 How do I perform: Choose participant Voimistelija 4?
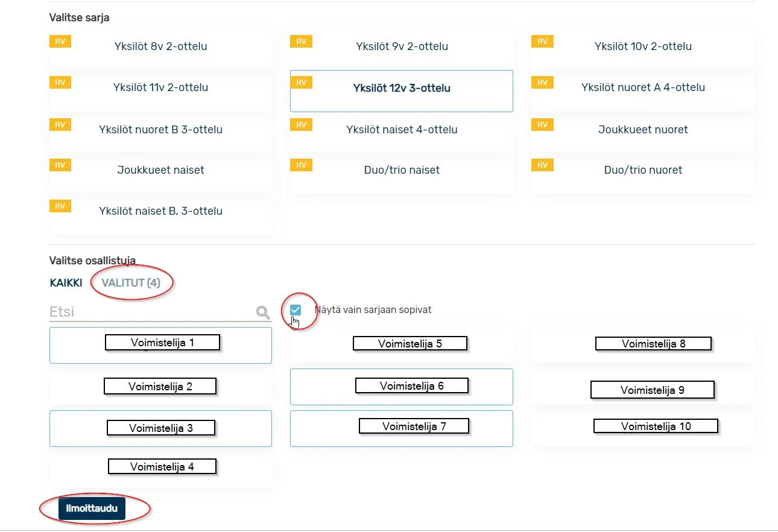tap(160, 469)
